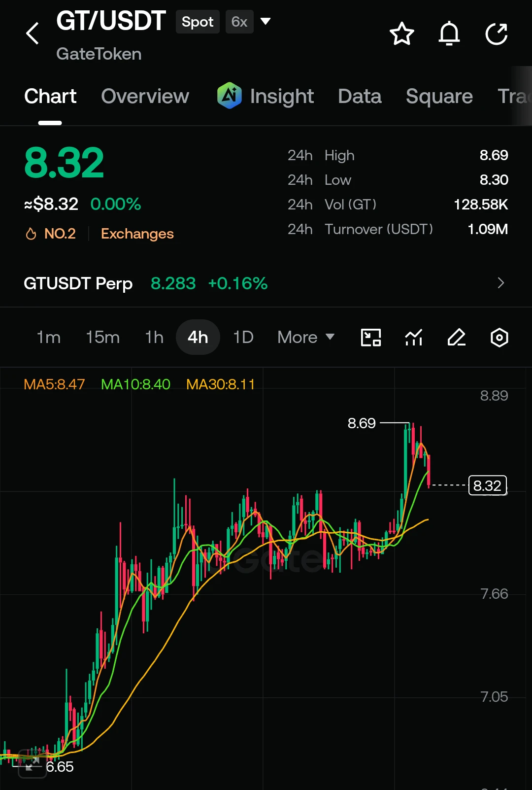Tap the Spot badge

coord(198,22)
